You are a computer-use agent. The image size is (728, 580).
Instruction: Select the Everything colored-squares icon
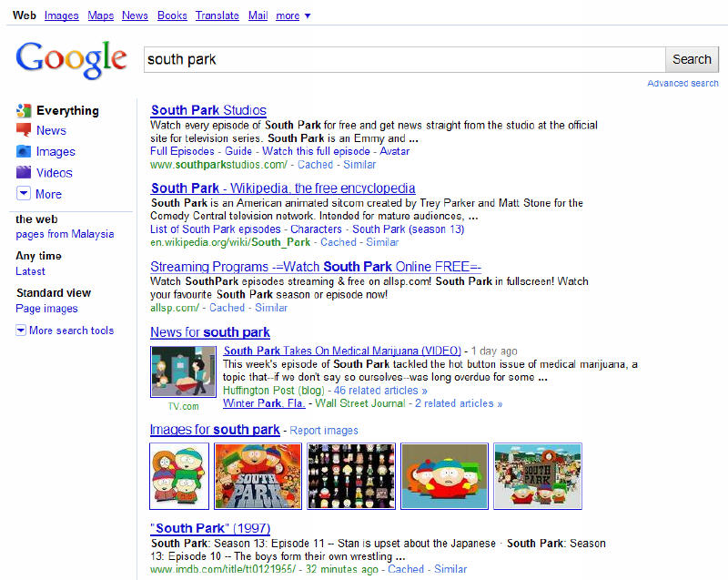point(24,110)
